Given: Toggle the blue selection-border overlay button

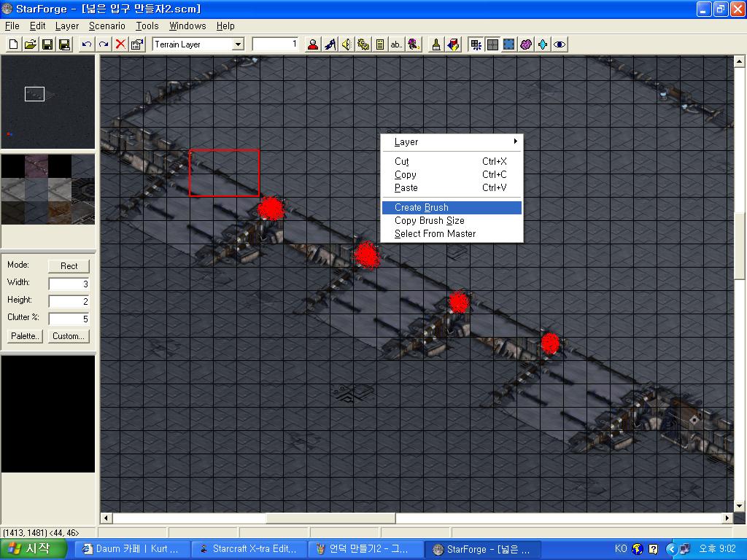Looking at the screenshot, I should (509, 44).
